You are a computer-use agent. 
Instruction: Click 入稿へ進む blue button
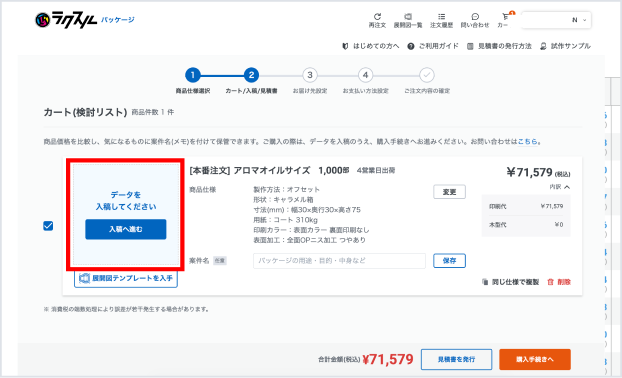tap(126, 229)
